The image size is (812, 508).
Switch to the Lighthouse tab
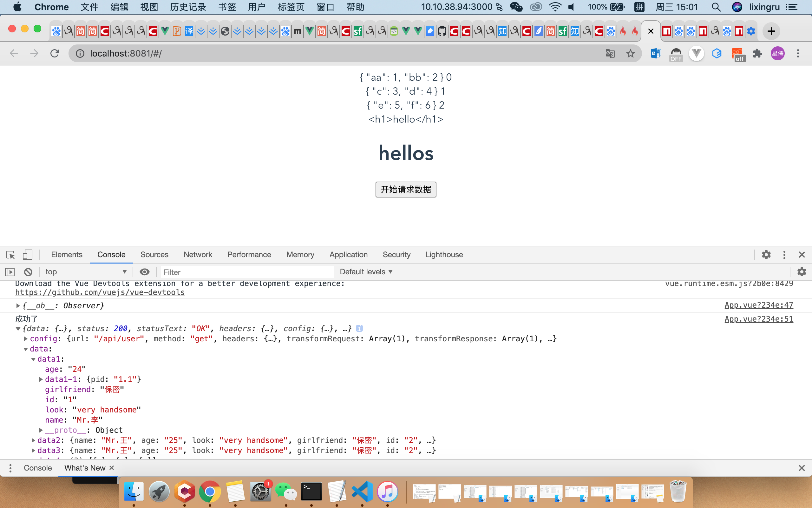444,255
